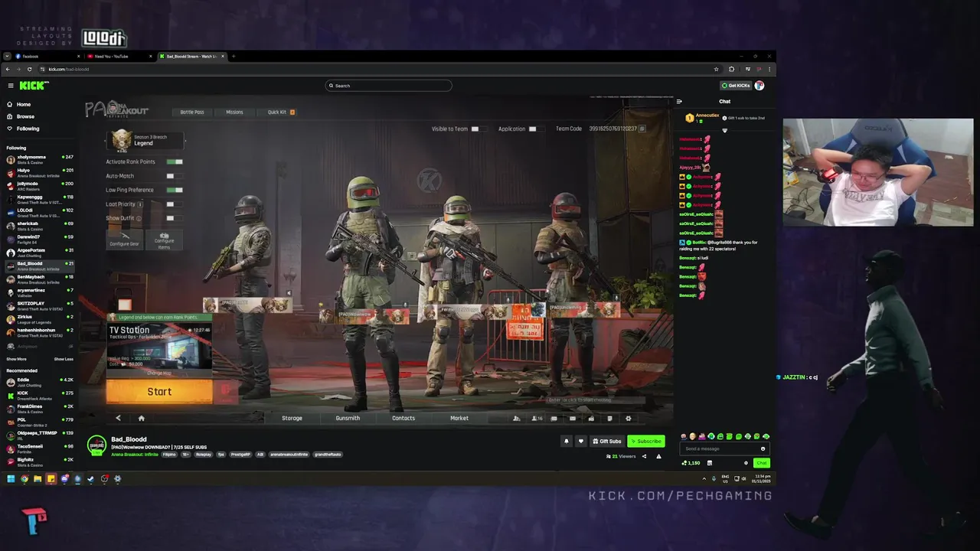
Task: Expand following list with Show More
Action: pyautogui.click(x=16, y=359)
